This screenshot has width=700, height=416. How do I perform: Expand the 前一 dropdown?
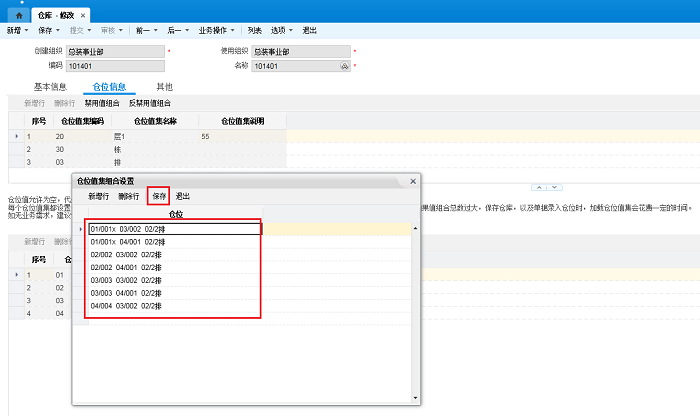(156, 30)
